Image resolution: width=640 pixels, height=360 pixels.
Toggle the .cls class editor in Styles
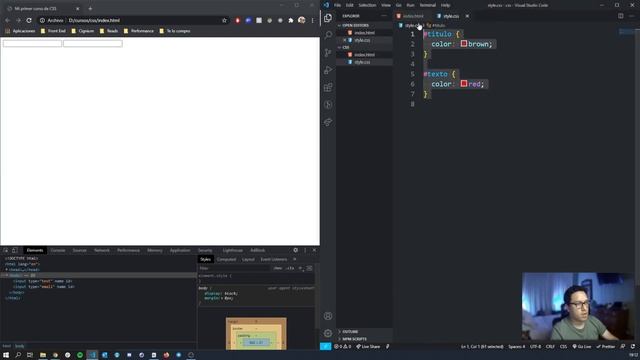tap(290, 268)
